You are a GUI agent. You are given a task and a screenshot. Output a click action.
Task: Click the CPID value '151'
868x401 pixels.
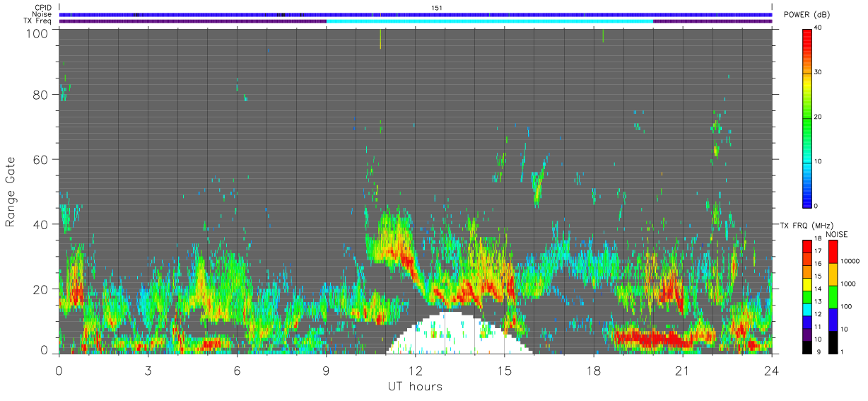pyautogui.click(x=437, y=8)
